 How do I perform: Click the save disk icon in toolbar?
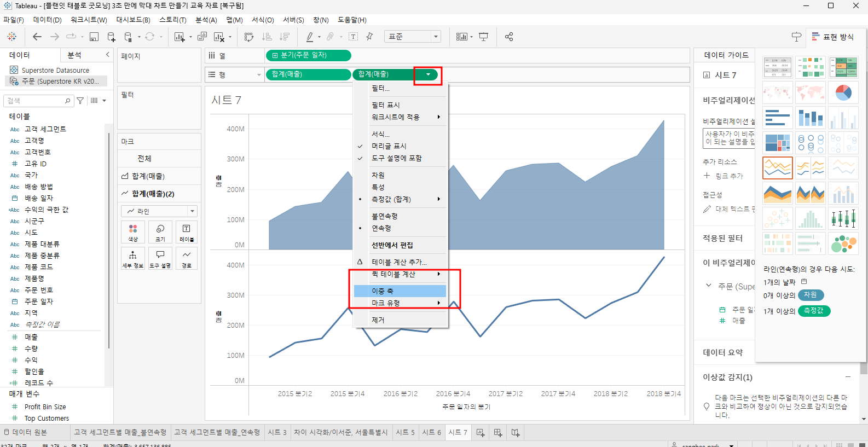(x=94, y=37)
